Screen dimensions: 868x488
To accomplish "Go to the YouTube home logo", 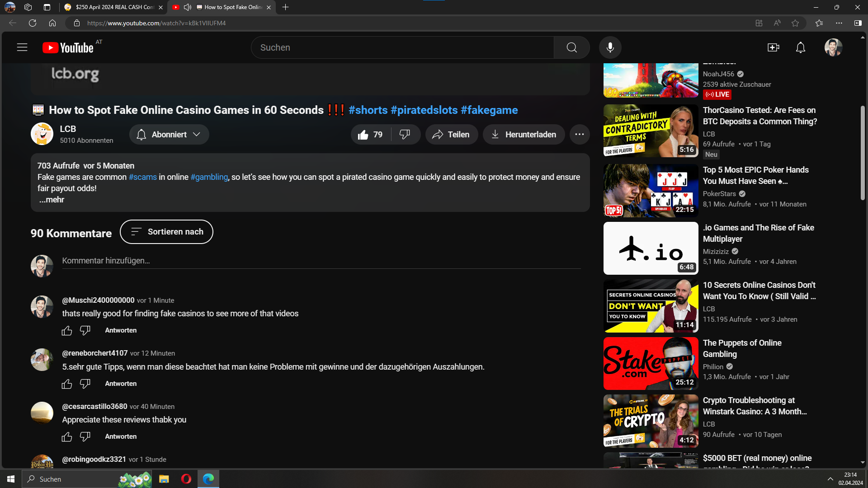I will (68, 47).
